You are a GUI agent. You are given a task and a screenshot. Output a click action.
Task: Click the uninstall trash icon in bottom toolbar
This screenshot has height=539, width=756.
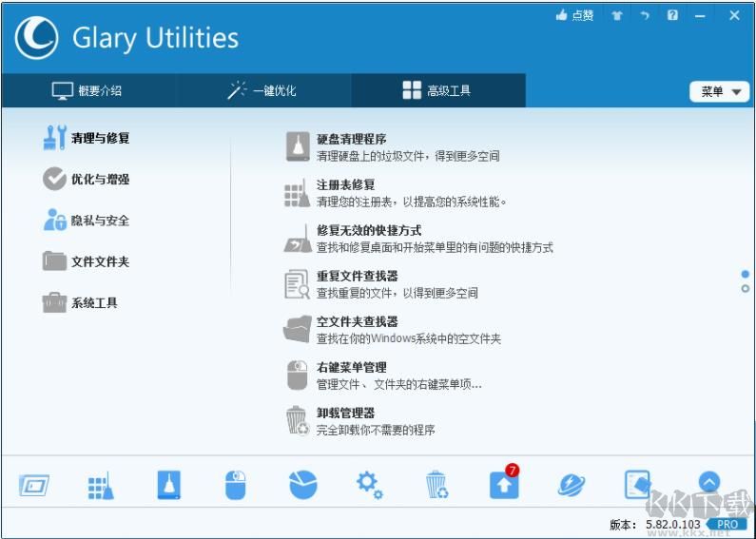pyautogui.click(x=436, y=485)
